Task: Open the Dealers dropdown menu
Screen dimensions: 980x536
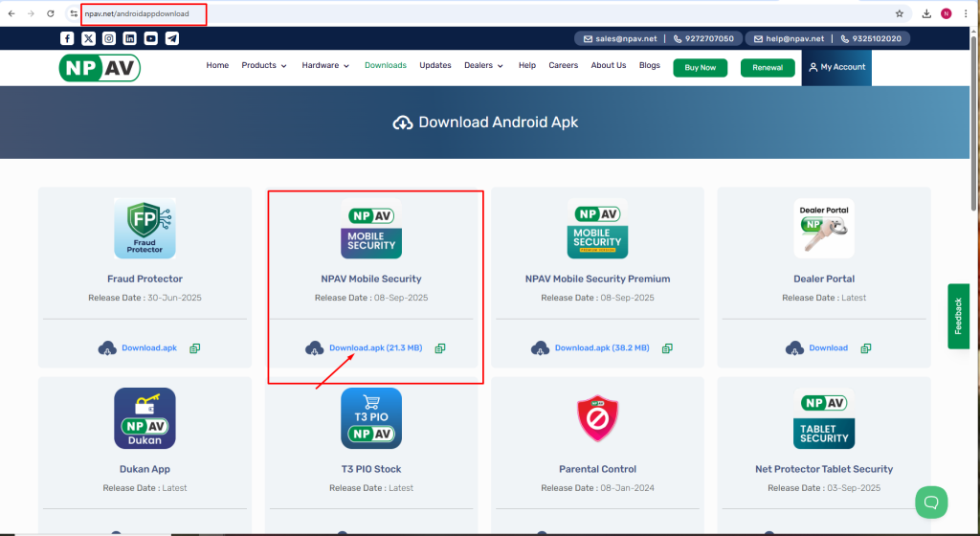Action: 483,66
